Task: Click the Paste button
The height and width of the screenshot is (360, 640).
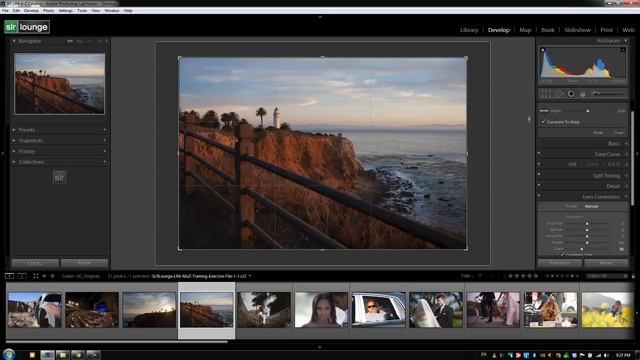Action: tap(84, 263)
